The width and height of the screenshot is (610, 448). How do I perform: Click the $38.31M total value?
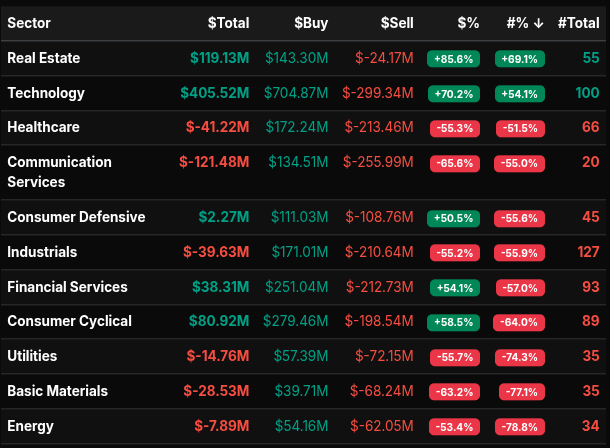coord(221,287)
